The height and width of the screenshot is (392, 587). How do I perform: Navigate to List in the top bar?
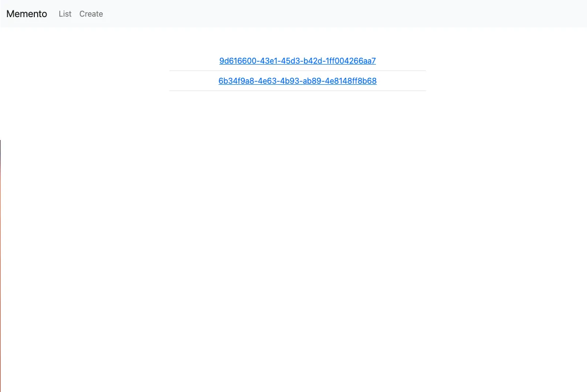pyautogui.click(x=65, y=14)
